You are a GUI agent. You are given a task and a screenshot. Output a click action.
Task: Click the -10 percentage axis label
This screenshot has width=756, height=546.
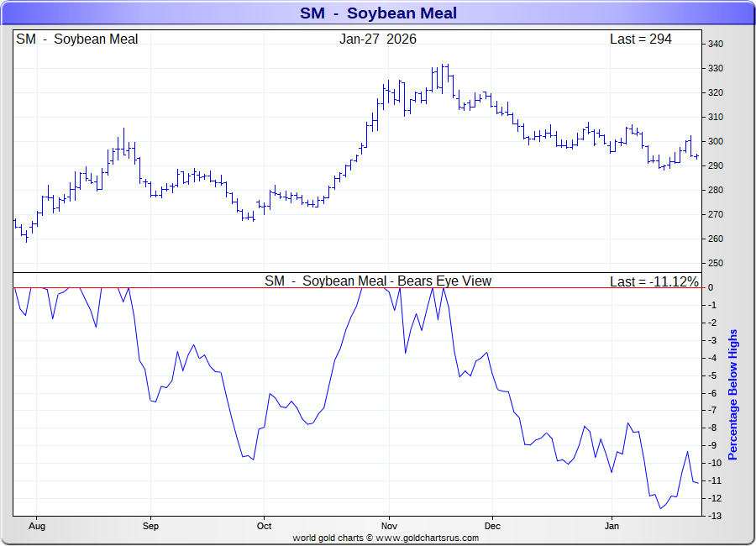[714, 463]
